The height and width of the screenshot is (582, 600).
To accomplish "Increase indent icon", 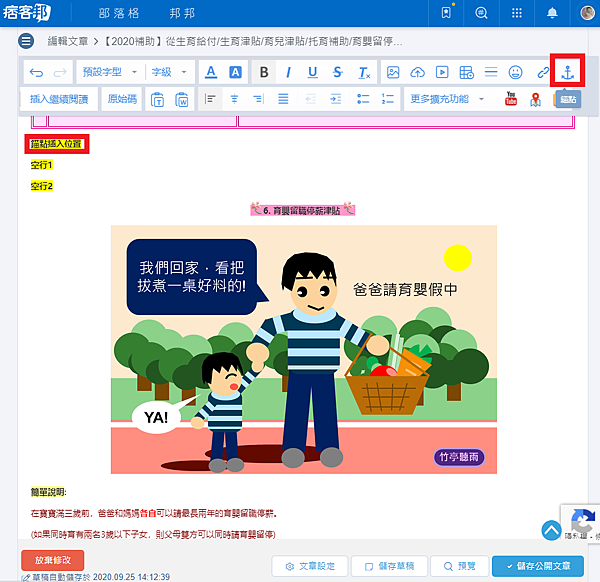I will [336, 99].
